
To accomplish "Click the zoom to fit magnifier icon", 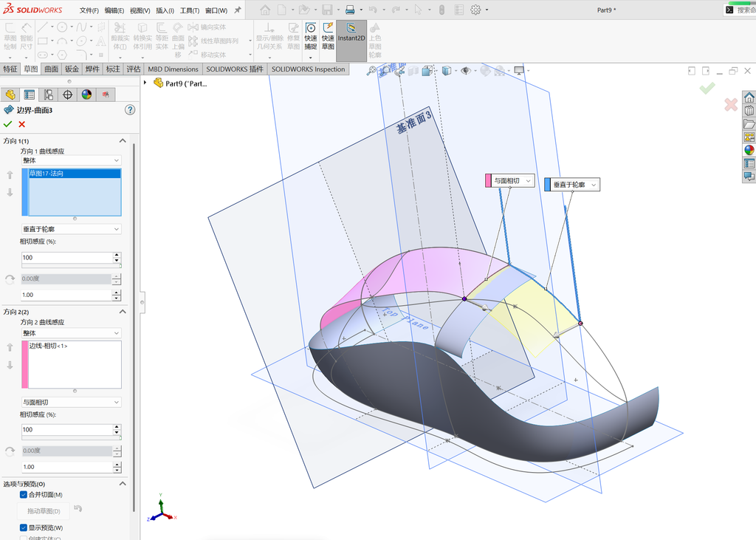I will pos(371,71).
